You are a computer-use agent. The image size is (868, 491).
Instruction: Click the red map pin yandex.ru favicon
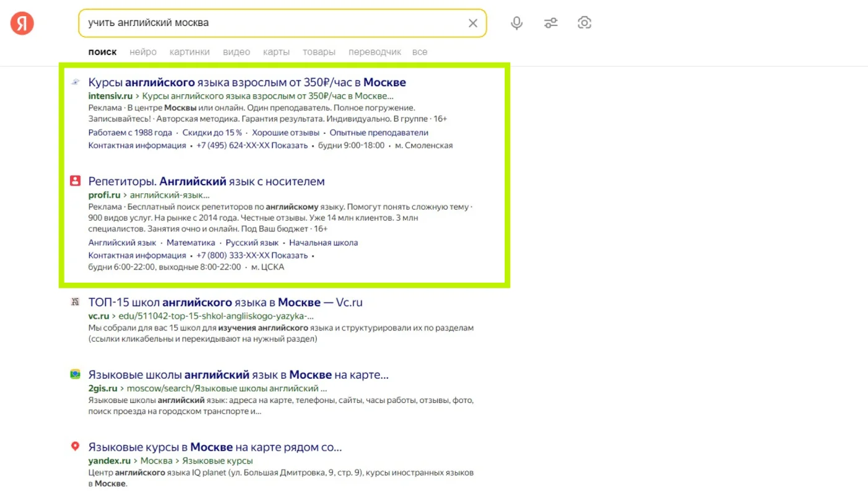(75, 446)
